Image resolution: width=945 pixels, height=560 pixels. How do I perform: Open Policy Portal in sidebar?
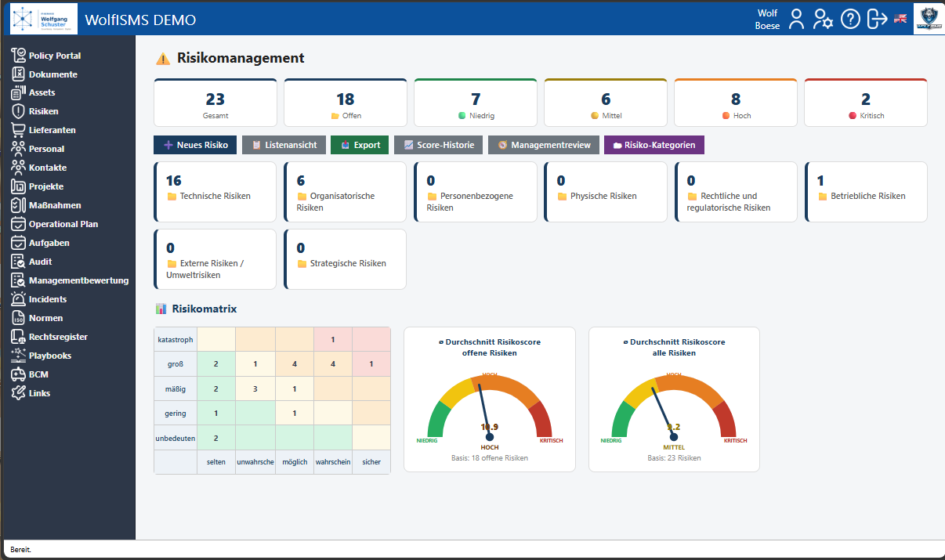point(55,56)
